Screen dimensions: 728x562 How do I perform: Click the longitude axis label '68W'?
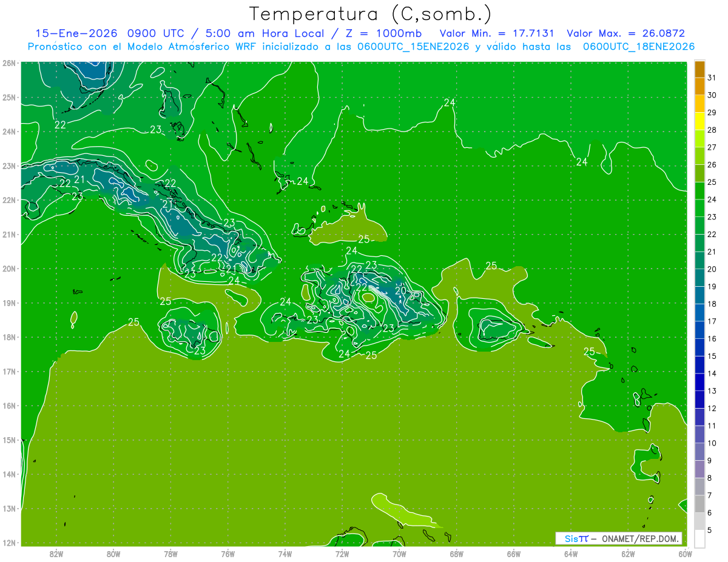457,554
